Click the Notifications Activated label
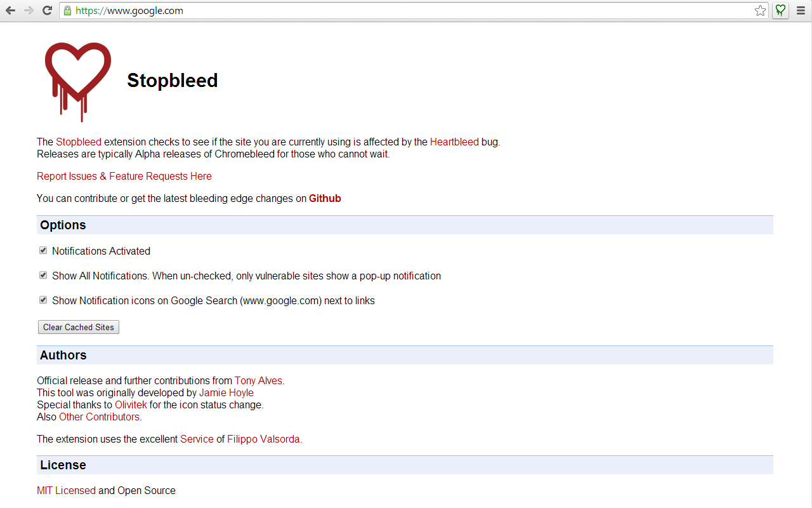The image size is (812, 508). pyautogui.click(x=101, y=251)
